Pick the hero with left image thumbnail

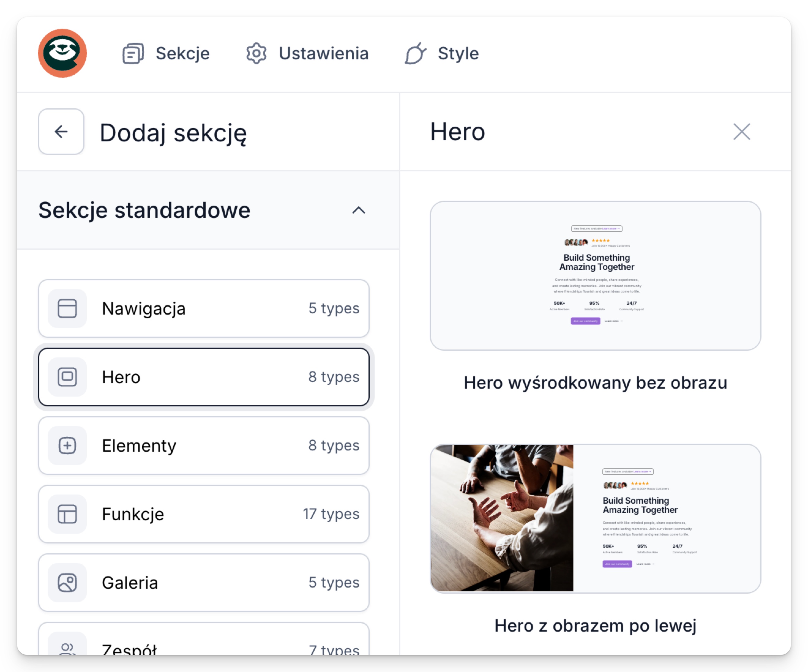[x=595, y=518]
